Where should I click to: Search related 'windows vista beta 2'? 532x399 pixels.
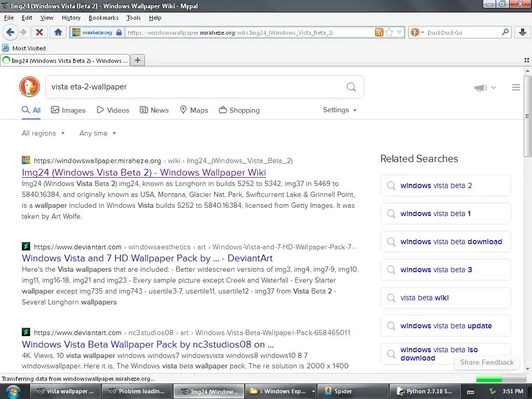point(445,185)
